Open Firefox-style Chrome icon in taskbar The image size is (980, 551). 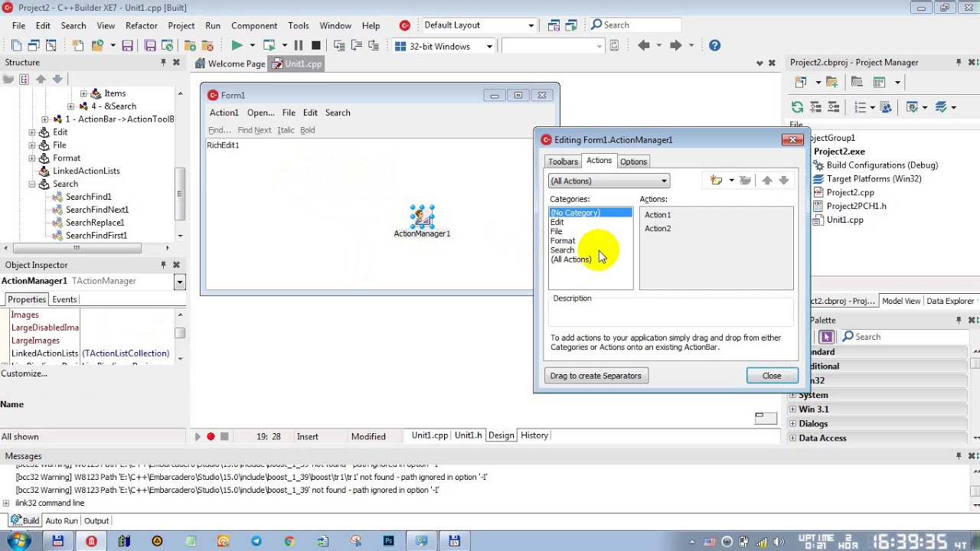click(x=289, y=541)
